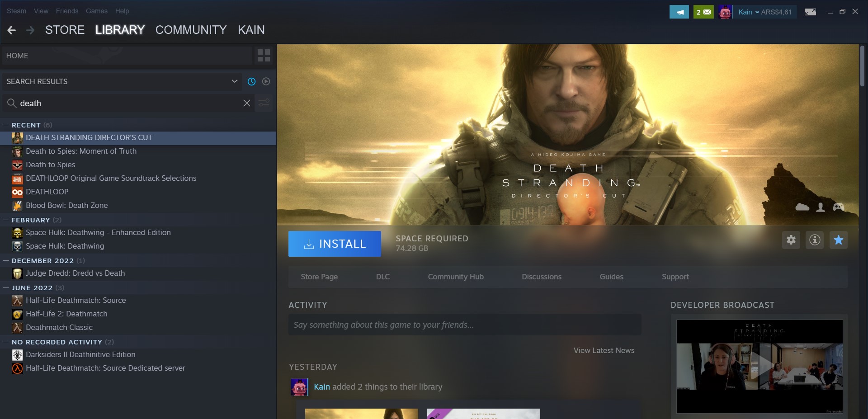Select the Deathmatch Classic icon

point(17,328)
